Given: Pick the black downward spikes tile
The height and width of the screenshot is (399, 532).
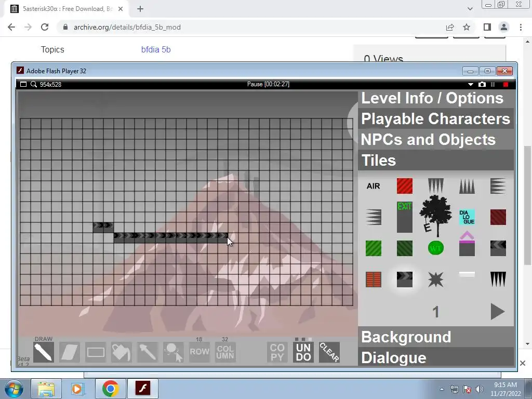Looking at the screenshot, I should (x=498, y=279).
